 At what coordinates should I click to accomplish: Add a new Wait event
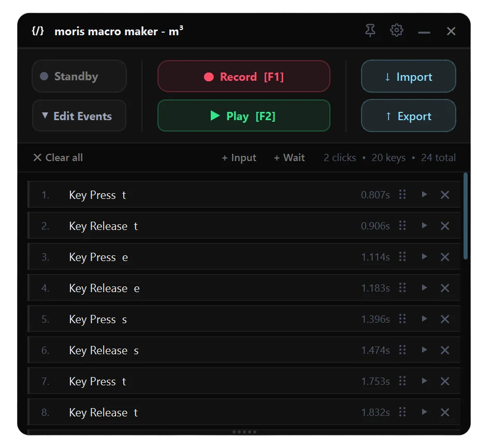[289, 157]
